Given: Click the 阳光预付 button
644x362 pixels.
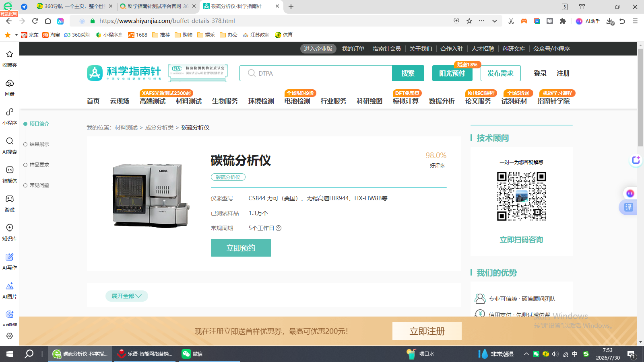Looking at the screenshot, I should click(452, 73).
